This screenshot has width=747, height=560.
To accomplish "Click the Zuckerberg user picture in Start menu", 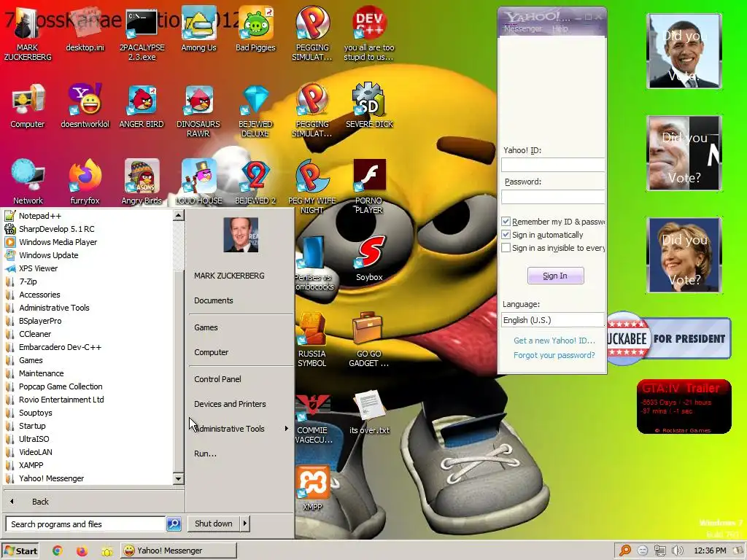I will point(241,235).
